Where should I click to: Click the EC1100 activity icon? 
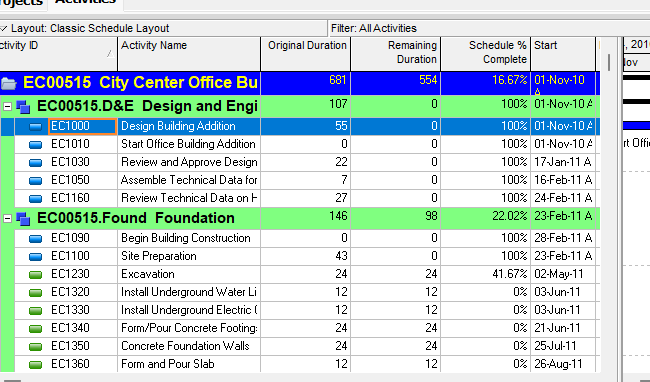(x=36, y=256)
